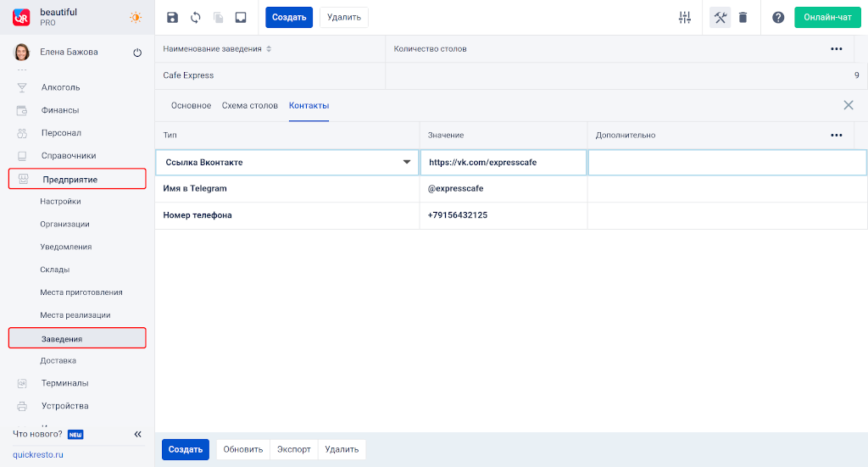Open Склады submenu item
Viewport: 868px width, 467px height.
pos(55,270)
